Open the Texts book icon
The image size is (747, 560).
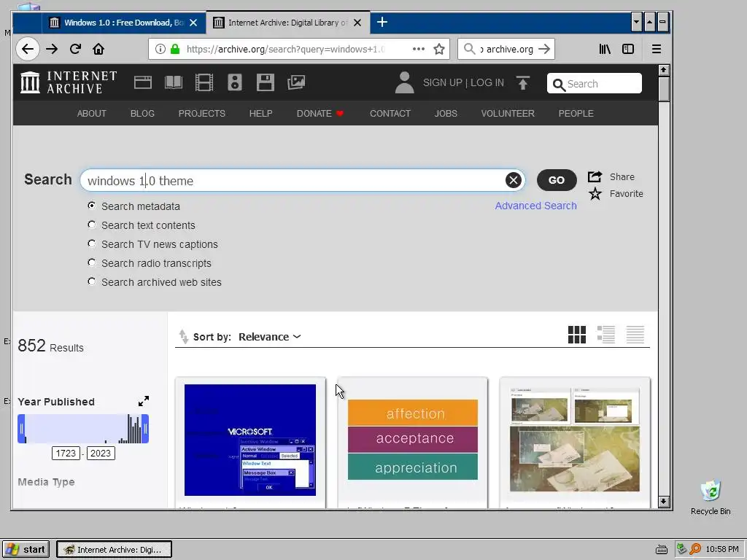coord(174,82)
